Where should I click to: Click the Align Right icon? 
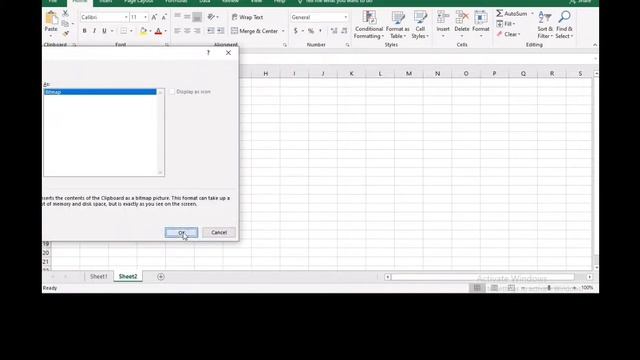[197, 31]
